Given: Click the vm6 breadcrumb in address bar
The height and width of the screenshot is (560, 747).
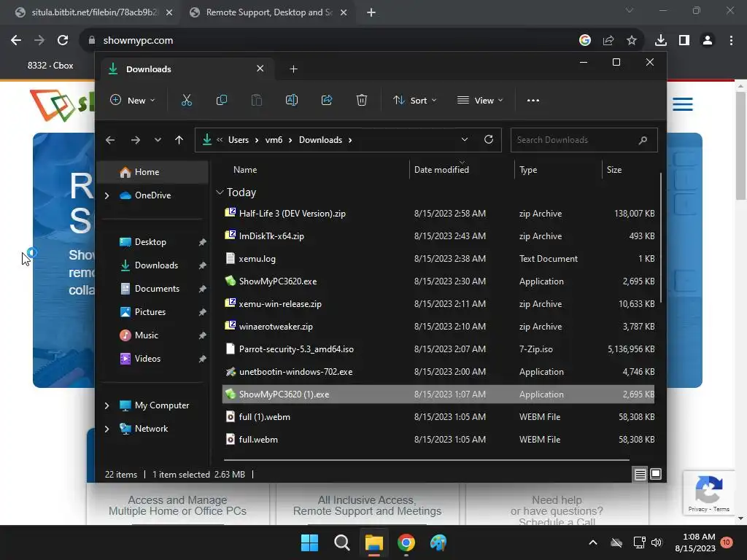Looking at the screenshot, I should [x=274, y=140].
